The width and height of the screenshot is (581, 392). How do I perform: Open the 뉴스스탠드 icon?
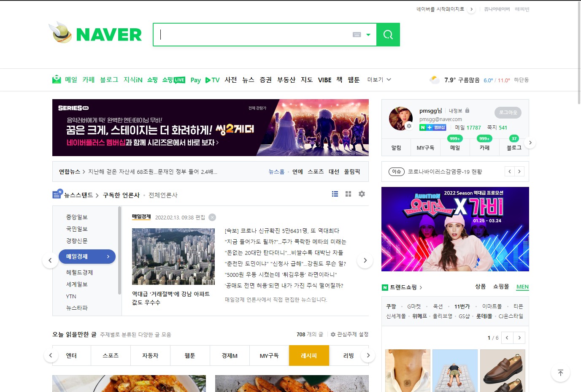[x=58, y=195]
